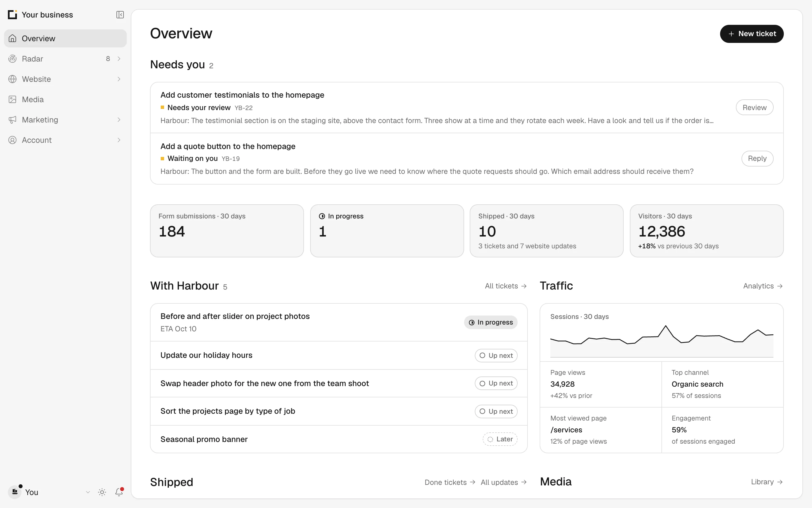Expand the Website section chevron

point(119,79)
